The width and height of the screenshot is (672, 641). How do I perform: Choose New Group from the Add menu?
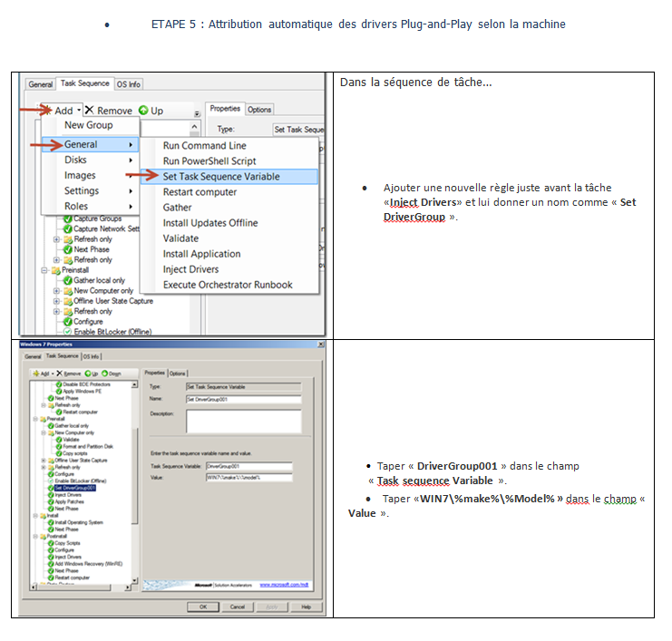pos(90,125)
